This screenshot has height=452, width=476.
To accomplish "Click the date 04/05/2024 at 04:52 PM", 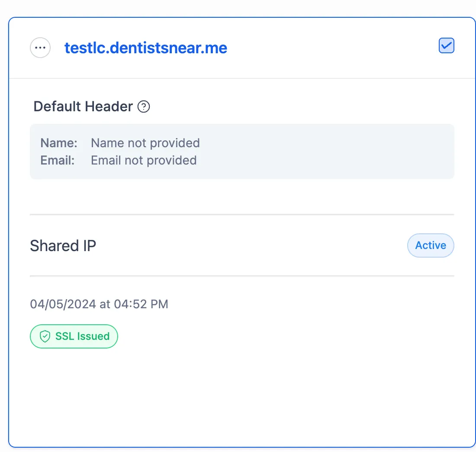I will (99, 304).
